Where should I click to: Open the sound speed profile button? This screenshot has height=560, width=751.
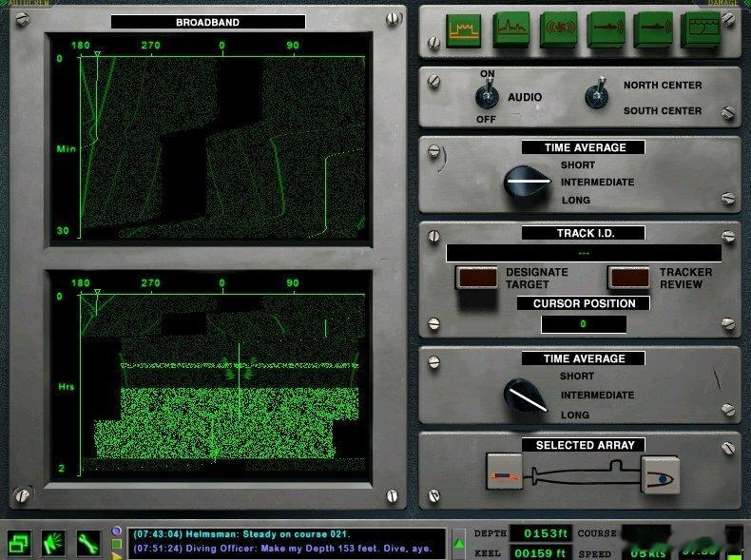coord(701,29)
